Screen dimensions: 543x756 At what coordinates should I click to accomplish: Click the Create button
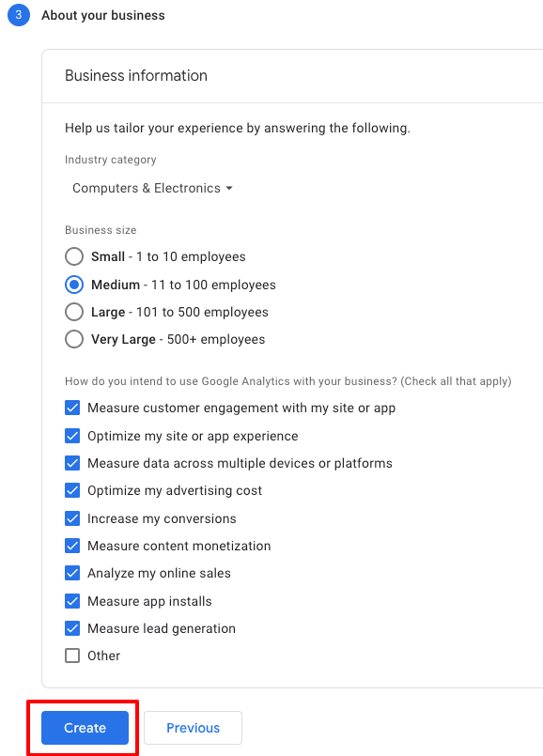(85, 728)
